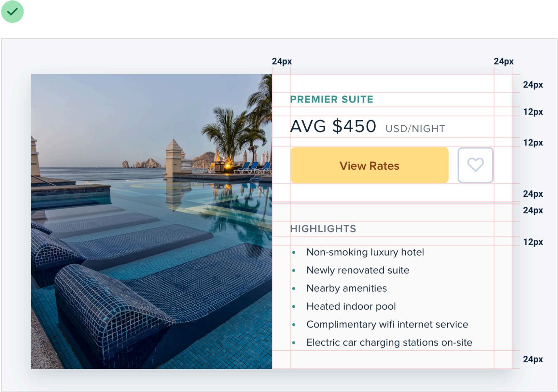Viewport: 558px width, 392px height.
Task: Open the resort pool photo
Action: (151, 221)
